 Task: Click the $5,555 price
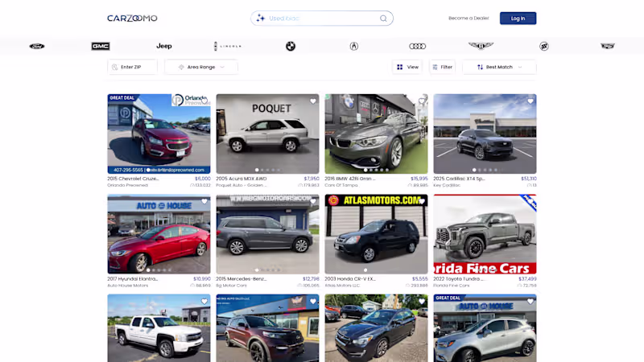coord(419,278)
